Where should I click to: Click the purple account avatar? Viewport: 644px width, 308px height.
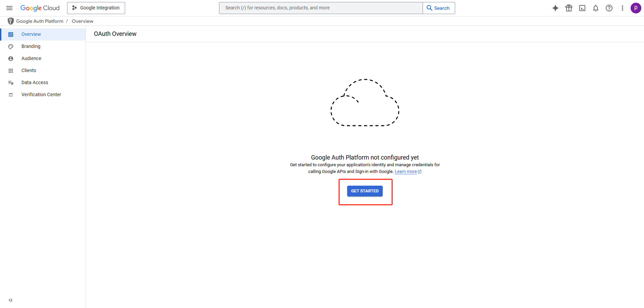point(636,8)
